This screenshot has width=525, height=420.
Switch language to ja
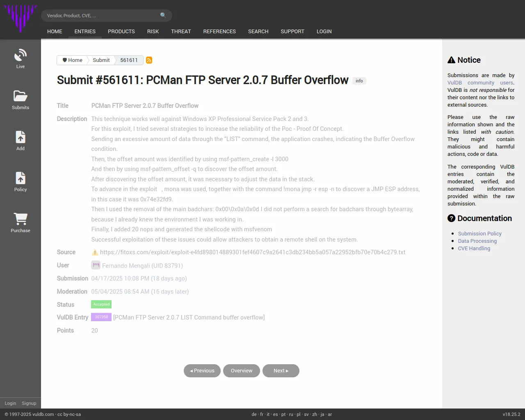[322, 415]
